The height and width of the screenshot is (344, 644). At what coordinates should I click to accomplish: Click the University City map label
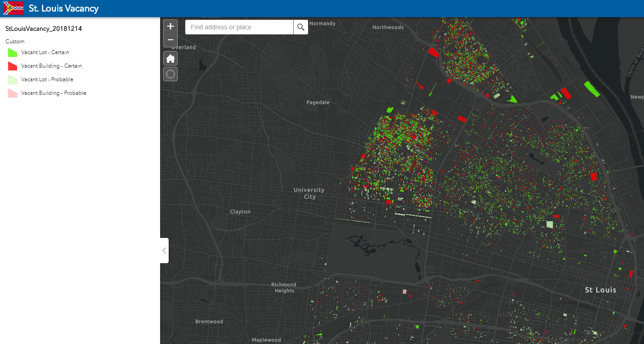tap(309, 193)
